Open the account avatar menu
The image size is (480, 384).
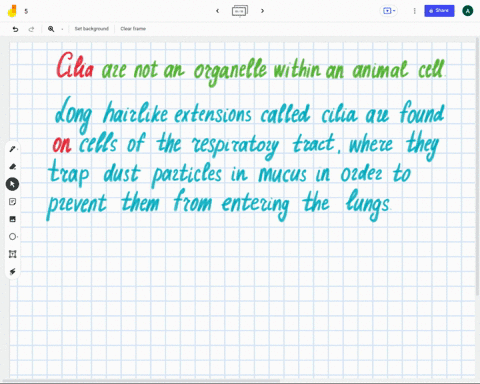tap(467, 11)
